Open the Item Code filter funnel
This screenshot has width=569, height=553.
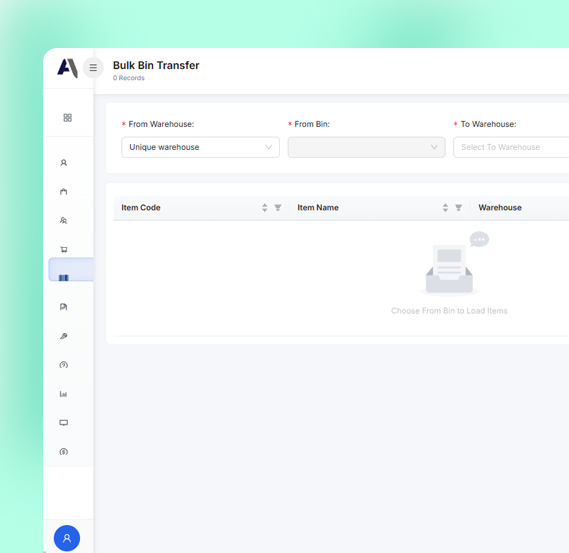(278, 208)
